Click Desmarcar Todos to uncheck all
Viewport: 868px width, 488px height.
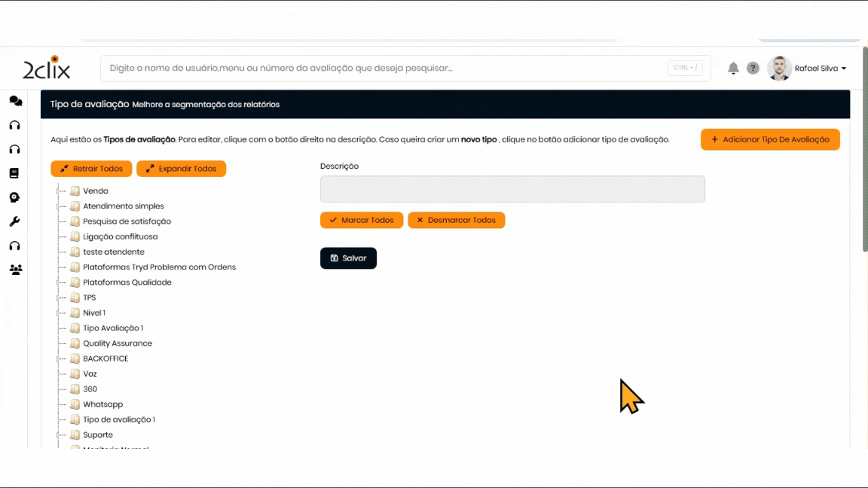click(x=456, y=220)
